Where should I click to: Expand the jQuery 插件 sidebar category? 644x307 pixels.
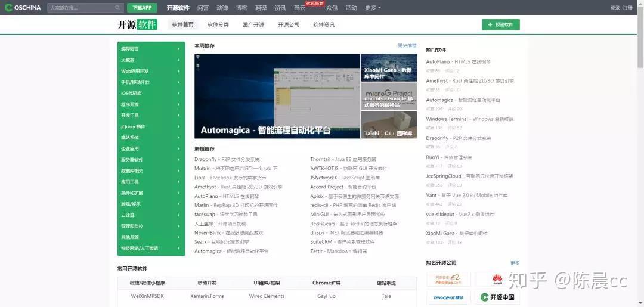pyautogui.click(x=151, y=126)
